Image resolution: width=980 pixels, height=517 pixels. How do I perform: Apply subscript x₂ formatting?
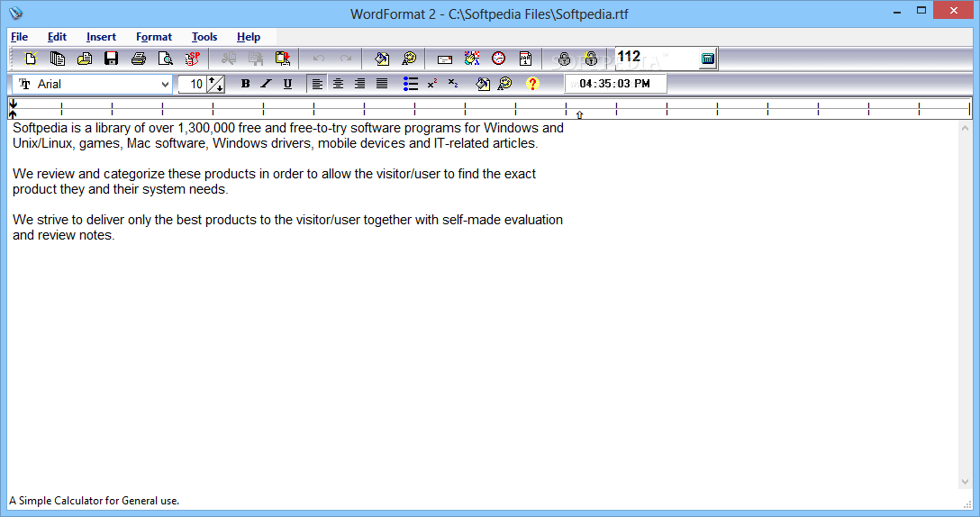coord(453,84)
